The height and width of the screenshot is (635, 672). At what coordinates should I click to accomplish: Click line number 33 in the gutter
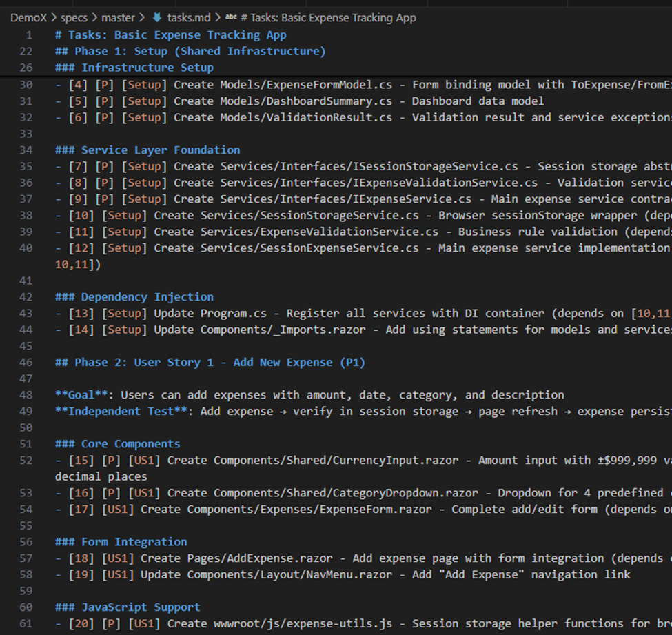[x=26, y=133]
